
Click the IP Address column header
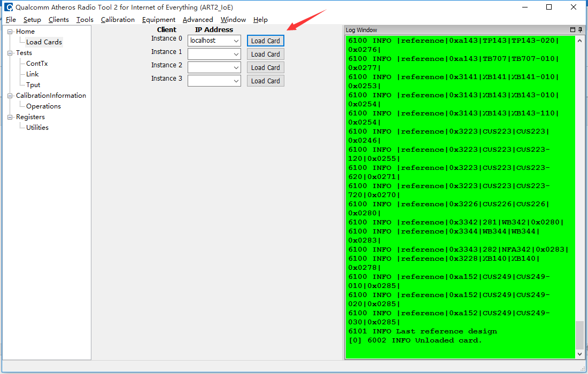214,29
